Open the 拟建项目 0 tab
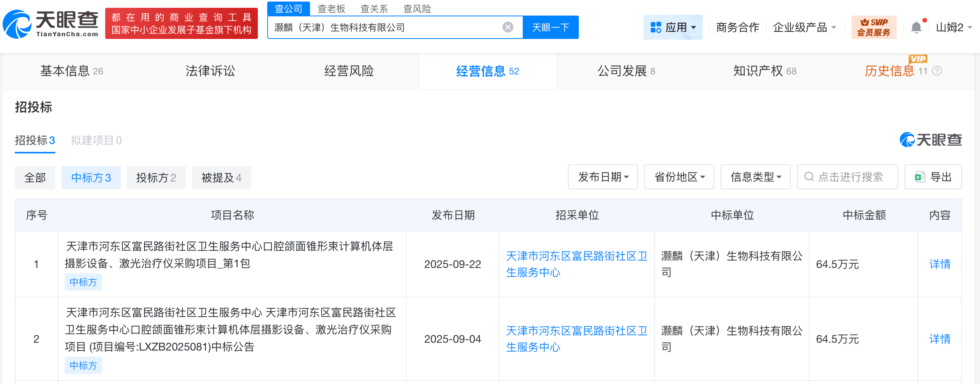 point(96,140)
